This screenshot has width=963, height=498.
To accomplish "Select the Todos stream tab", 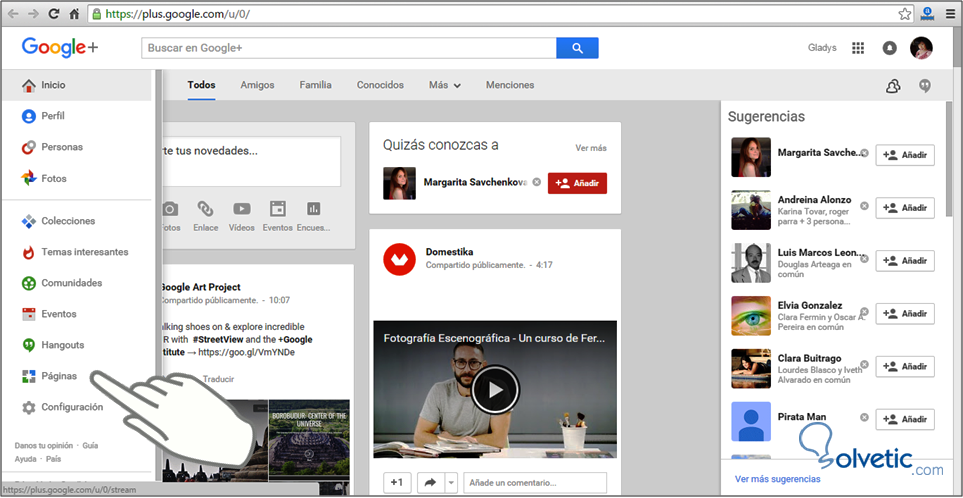I will [201, 85].
